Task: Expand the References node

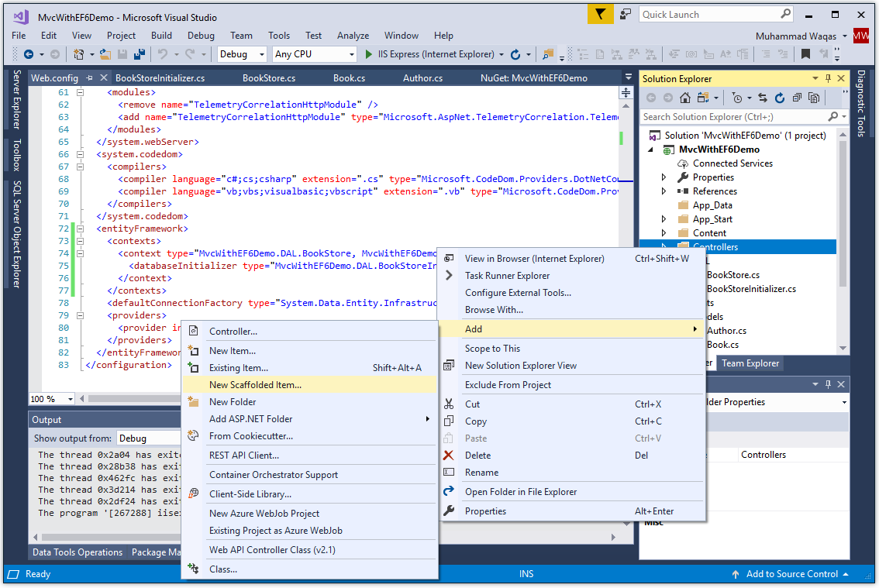Action: tap(664, 191)
